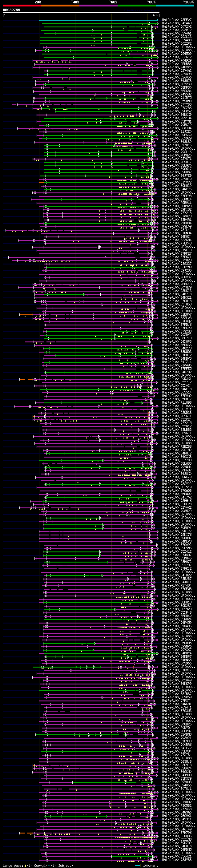Viewport: 197px width, 868px height.
Task: Click the orange ~40% identity legend segment
Action: [x=60, y=6]
